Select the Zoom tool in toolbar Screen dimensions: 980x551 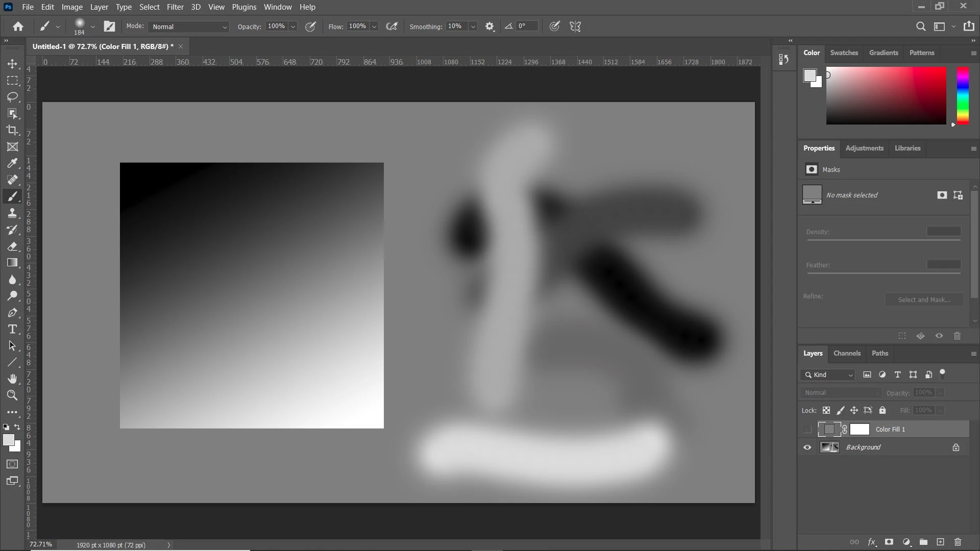pos(12,395)
